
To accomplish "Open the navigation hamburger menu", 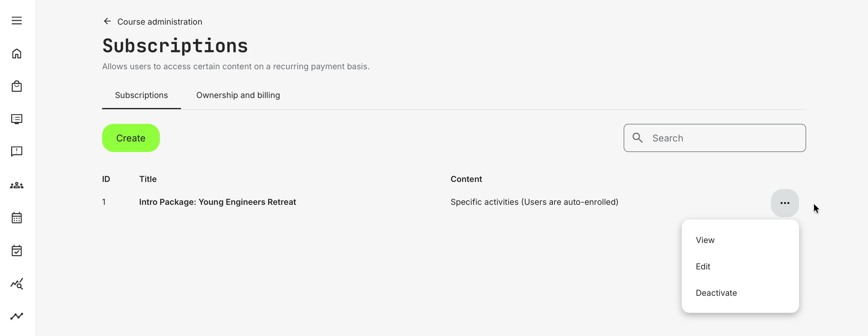I will coord(17,21).
